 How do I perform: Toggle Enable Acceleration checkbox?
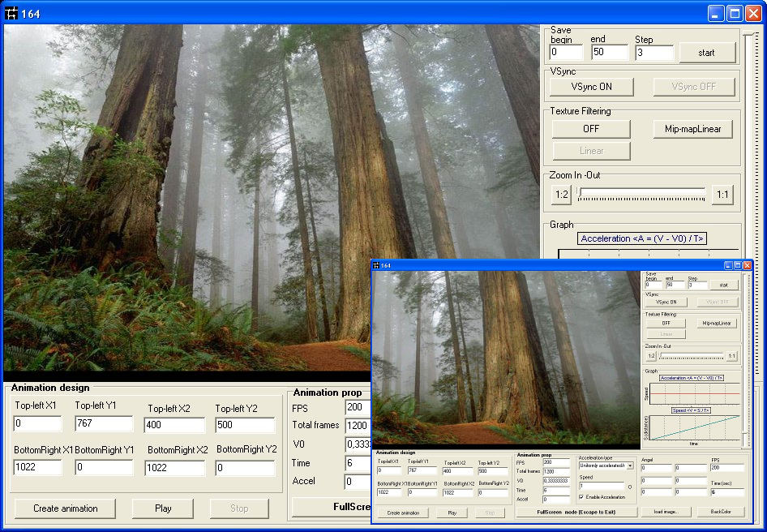[581, 496]
